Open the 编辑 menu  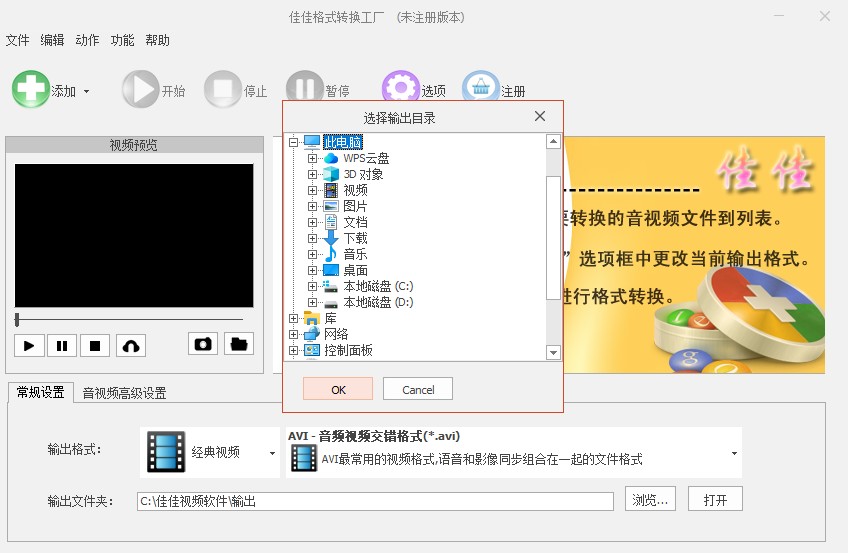point(52,40)
